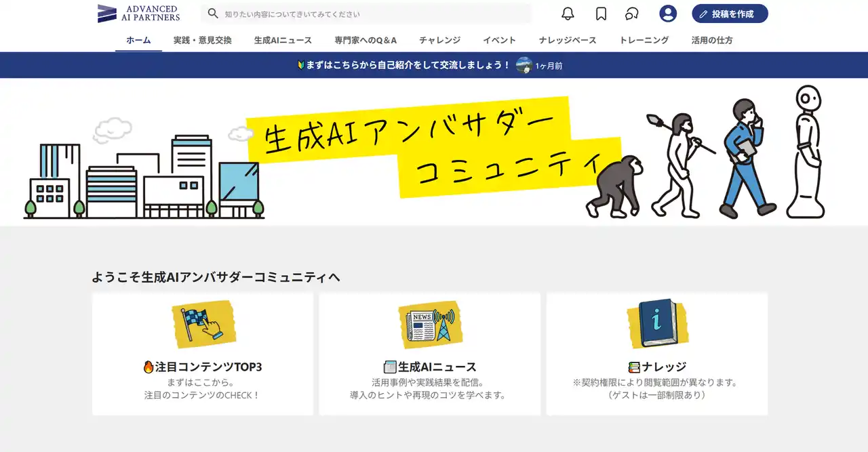Open the トレーニング tab
The height and width of the screenshot is (452, 868).
tap(644, 40)
